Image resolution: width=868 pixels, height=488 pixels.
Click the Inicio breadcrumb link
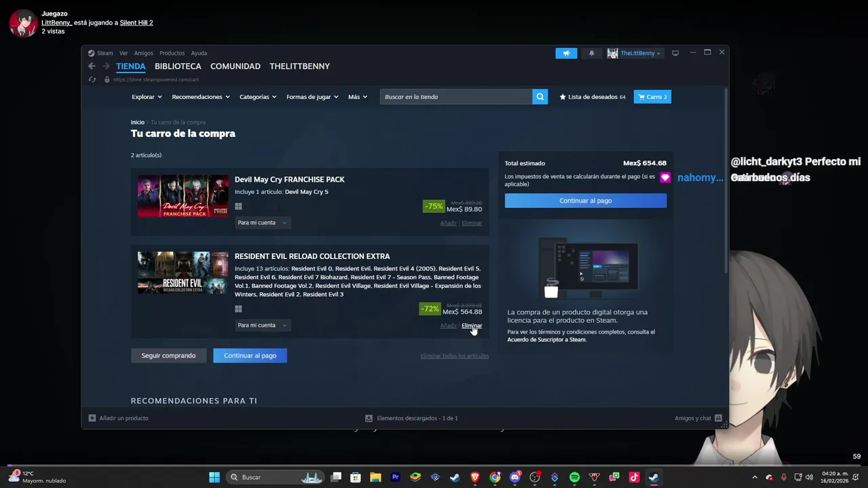[x=138, y=123]
